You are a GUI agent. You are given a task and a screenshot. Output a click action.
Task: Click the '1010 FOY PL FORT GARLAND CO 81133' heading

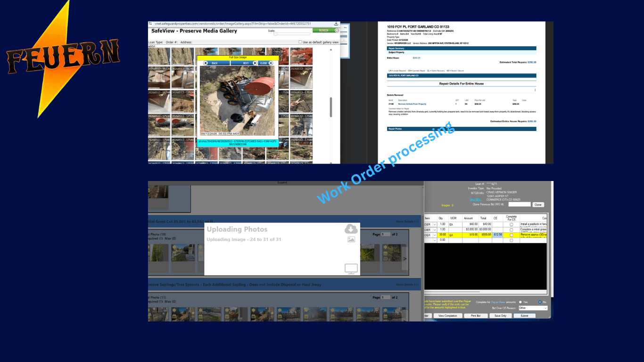[x=418, y=27]
